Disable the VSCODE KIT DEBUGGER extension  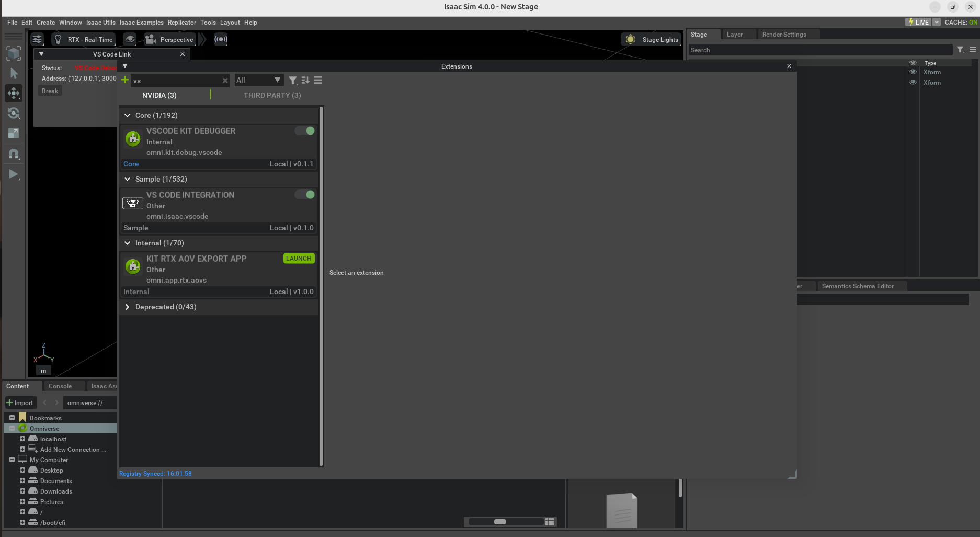(x=305, y=130)
